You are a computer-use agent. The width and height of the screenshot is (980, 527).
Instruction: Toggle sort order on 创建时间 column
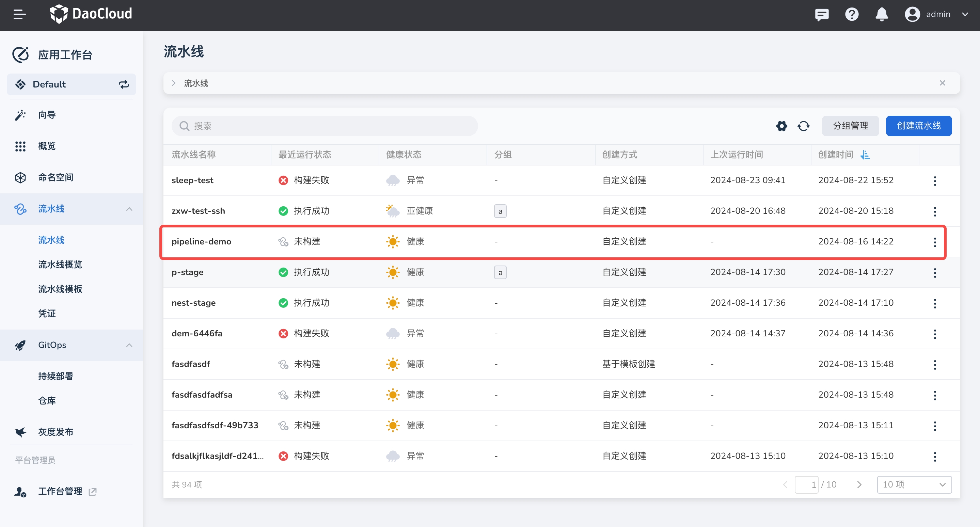pyautogui.click(x=865, y=155)
